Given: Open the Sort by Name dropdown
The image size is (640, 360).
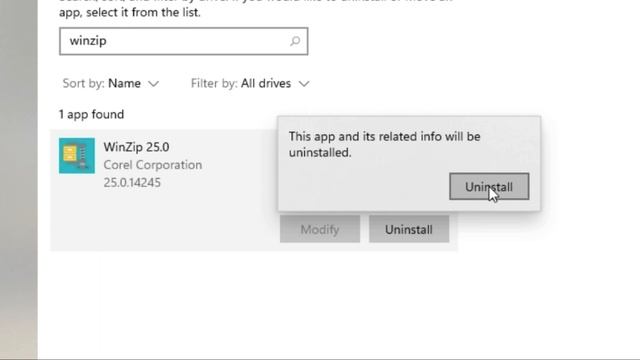Looking at the screenshot, I should (111, 83).
